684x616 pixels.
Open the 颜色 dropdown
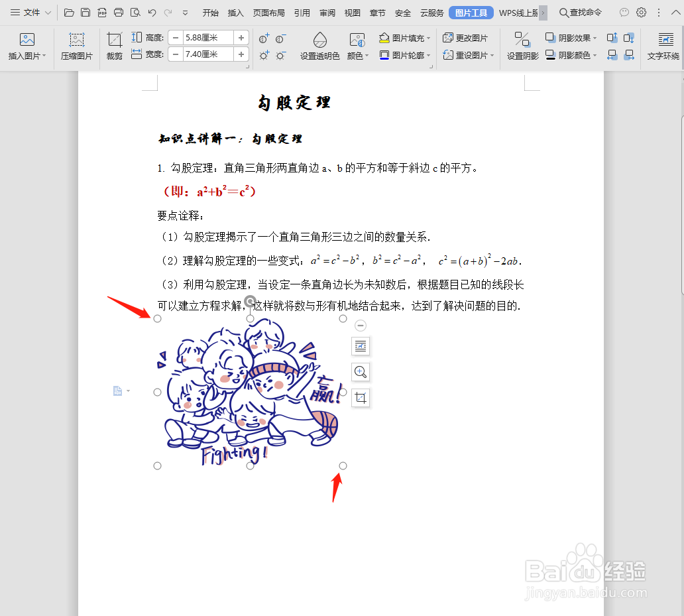(358, 46)
